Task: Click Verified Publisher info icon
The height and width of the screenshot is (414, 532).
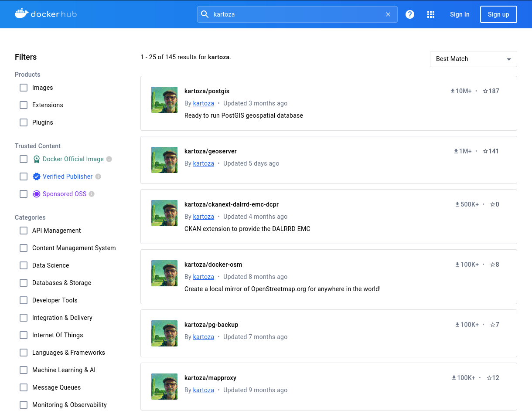Action: pyautogui.click(x=98, y=176)
